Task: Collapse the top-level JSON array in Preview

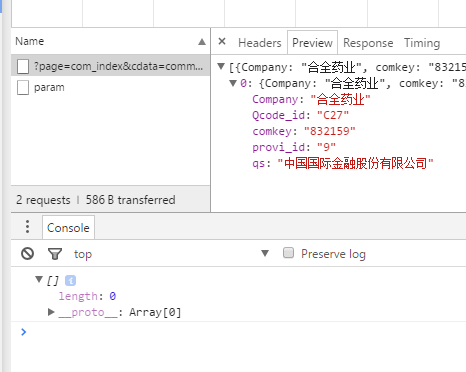Action: 221,66
